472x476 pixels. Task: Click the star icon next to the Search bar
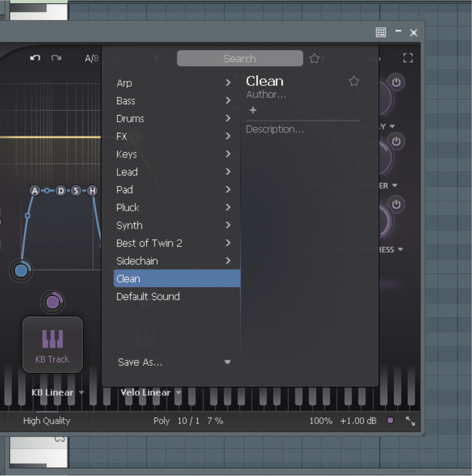coord(314,58)
